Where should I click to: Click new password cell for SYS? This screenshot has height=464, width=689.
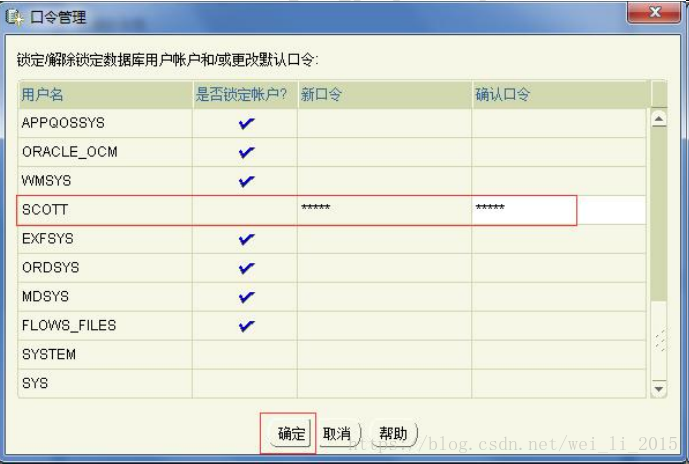[384, 384]
